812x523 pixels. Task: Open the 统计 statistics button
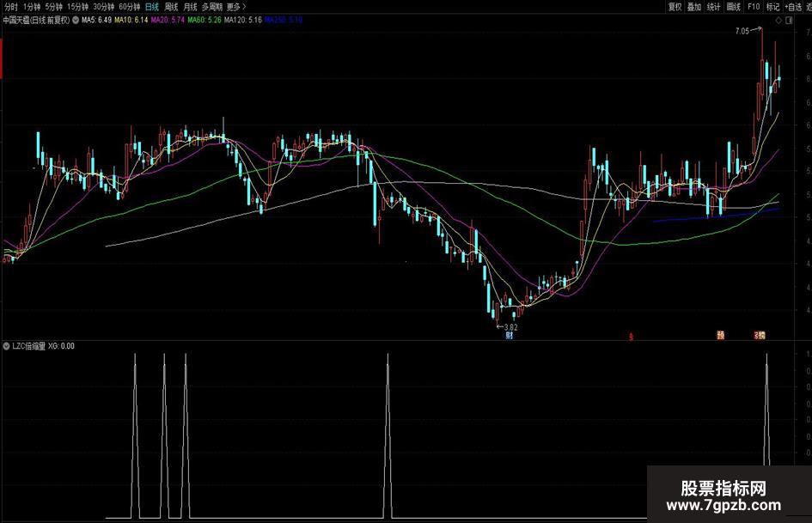tap(713, 7)
